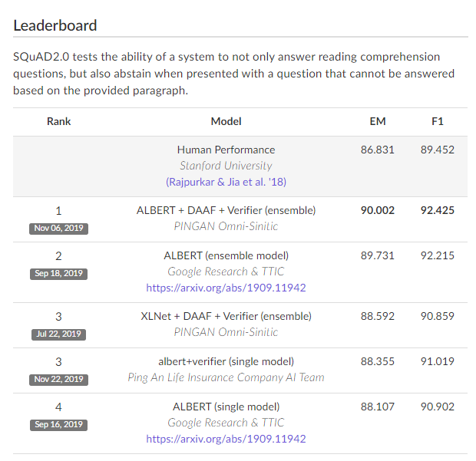Click XLNet + DAAF + Verifier (ensemble) entry
The height and width of the screenshot is (461, 476).
tap(226, 316)
